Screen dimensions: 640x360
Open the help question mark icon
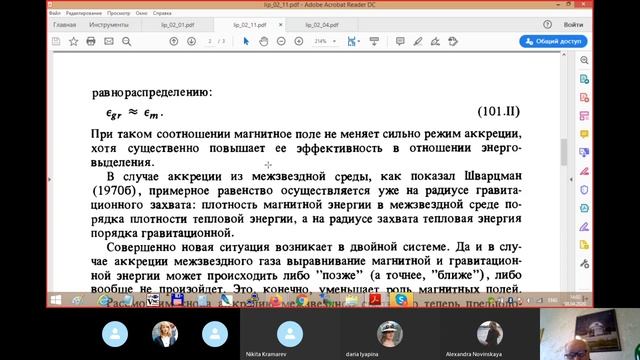coord(547,24)
